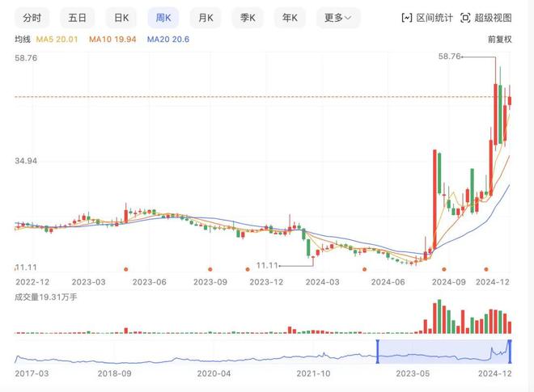The image size is (534, 392).
Task: Show the 年K chart tab
Action: 290,18
